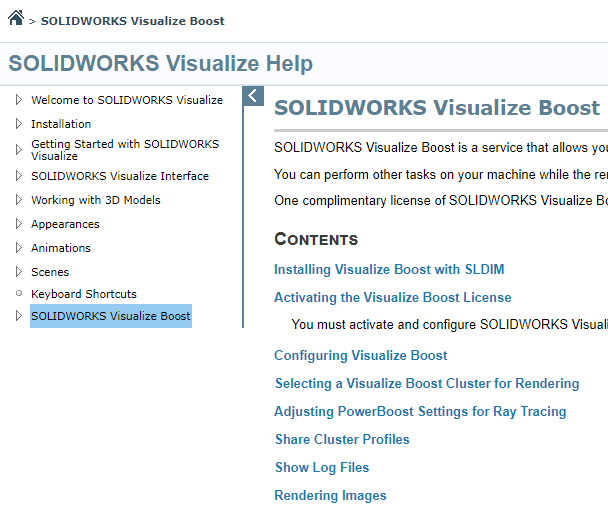Expand Welcome to SOLIDWORKS Visualize node
Screen dimensions: 608x522
18,100
